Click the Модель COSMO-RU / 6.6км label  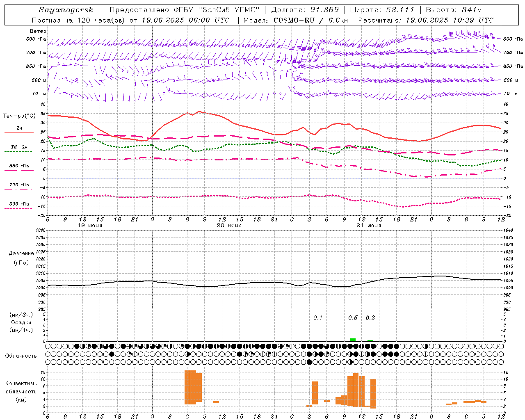point(296,20)
